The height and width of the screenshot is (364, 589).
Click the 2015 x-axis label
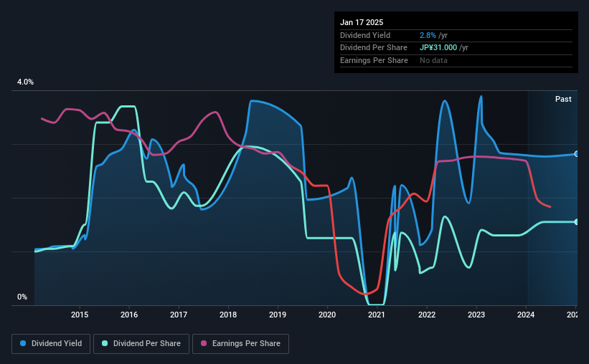point(80,315)
